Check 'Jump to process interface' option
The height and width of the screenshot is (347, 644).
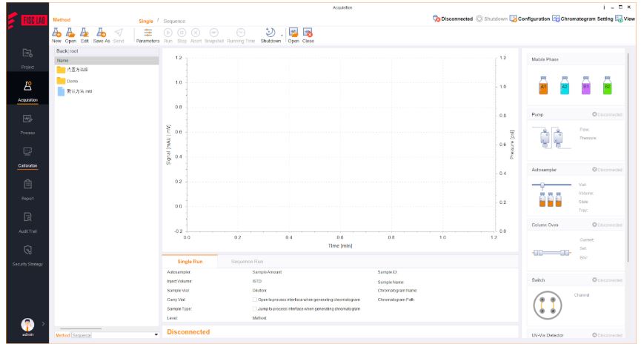point(255,308)
